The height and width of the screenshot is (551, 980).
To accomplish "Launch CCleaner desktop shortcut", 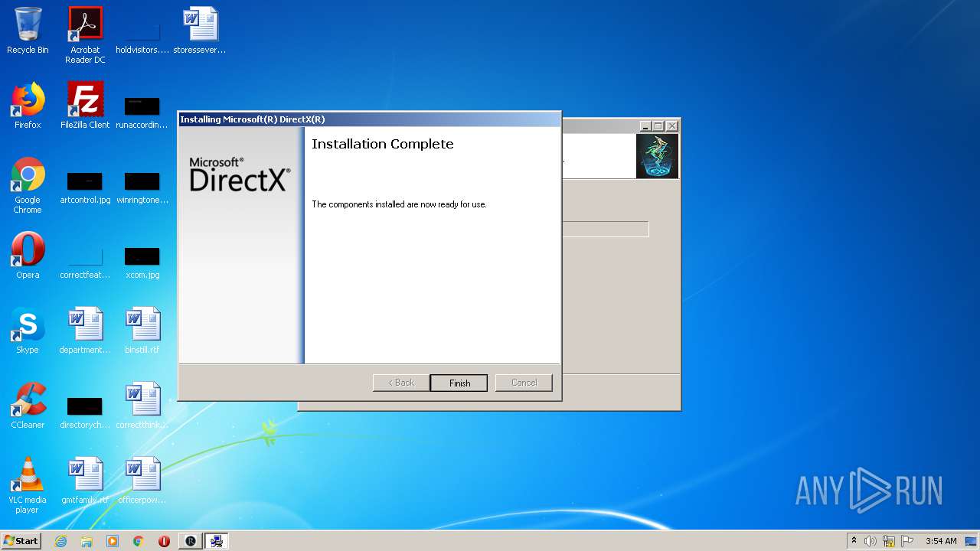I will [28, 406].
